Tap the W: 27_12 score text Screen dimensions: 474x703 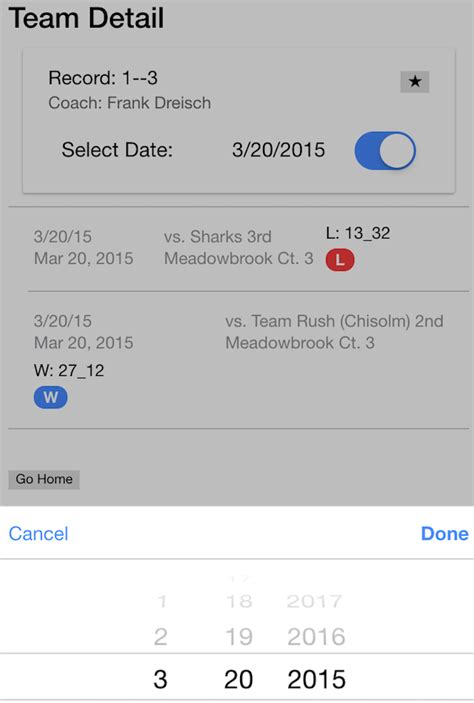click(x=69, y=370)
